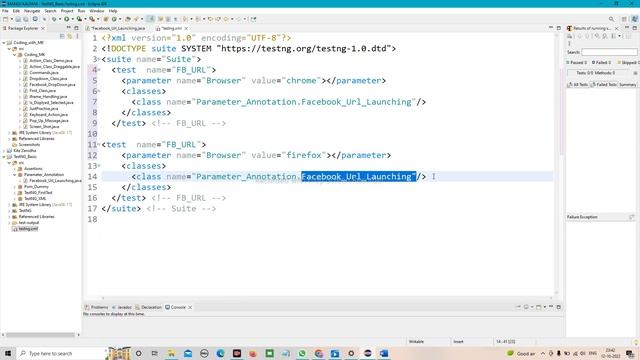This screenshot has height=360, width=640.
Task: Open File Explorer from the taskbar
Action: coord(171,353)
